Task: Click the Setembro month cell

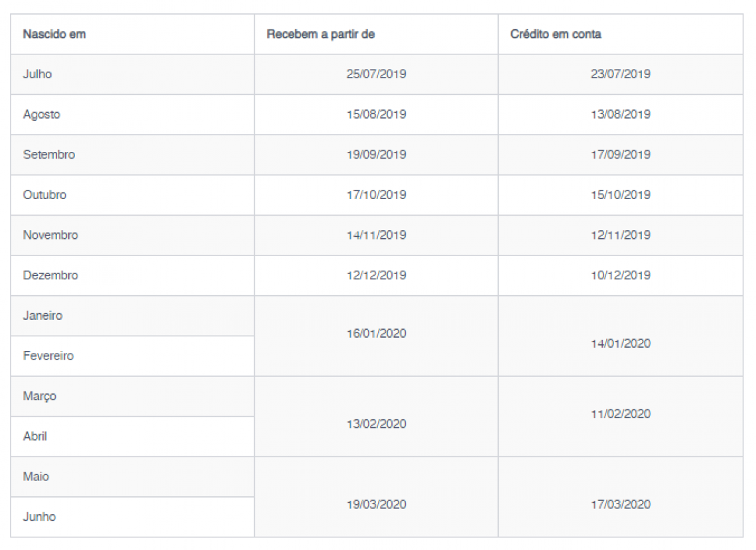Action: tap(49, 155)
